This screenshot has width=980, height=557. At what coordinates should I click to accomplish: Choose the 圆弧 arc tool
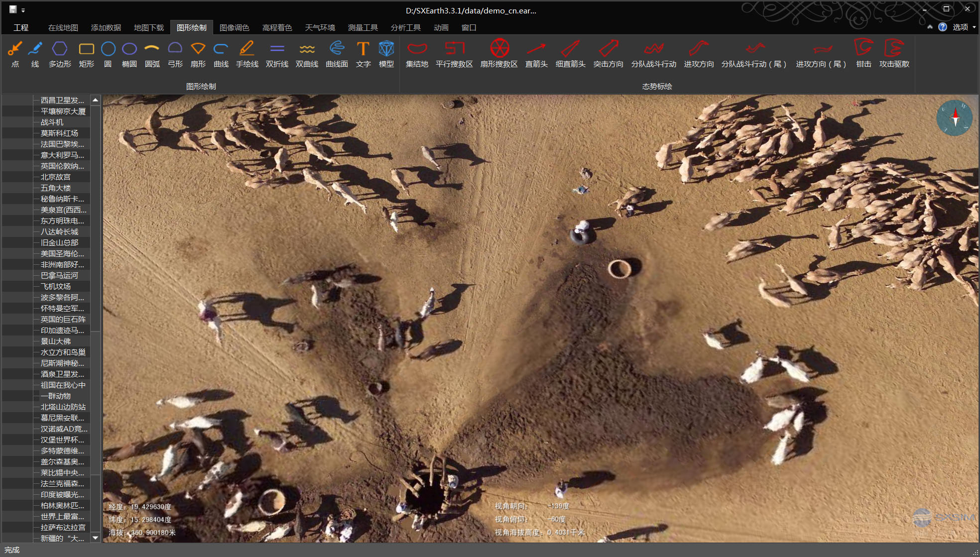coord(152,54)
